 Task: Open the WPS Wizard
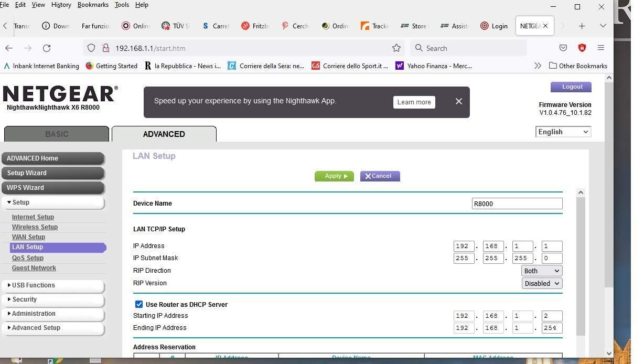(x=53, y=188)
